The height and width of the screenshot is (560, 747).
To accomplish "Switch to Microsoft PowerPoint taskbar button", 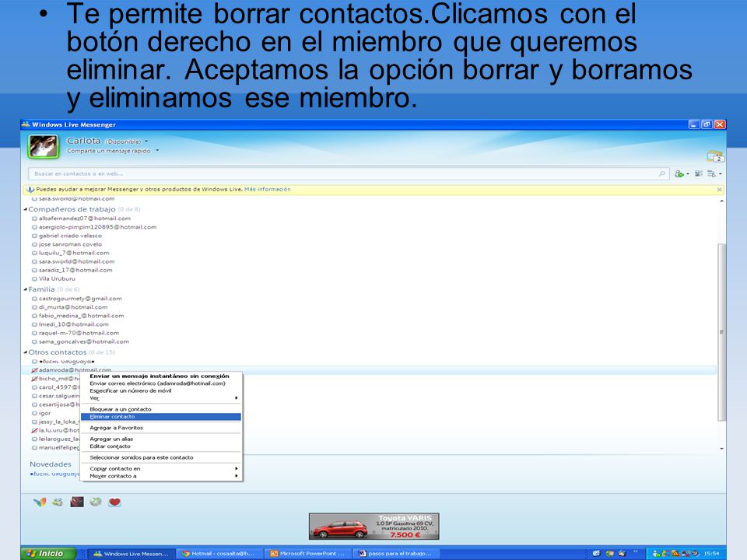I will pos(307,554).
